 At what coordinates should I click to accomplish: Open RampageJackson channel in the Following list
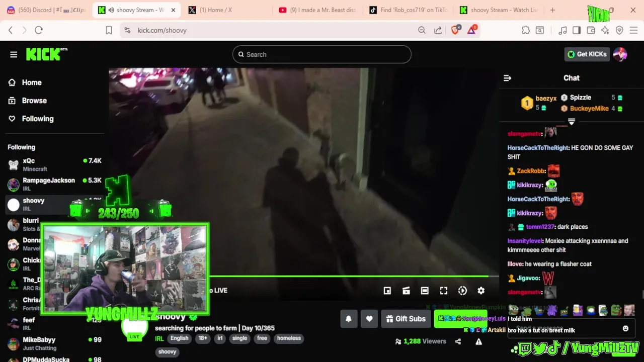click(54, 184)
